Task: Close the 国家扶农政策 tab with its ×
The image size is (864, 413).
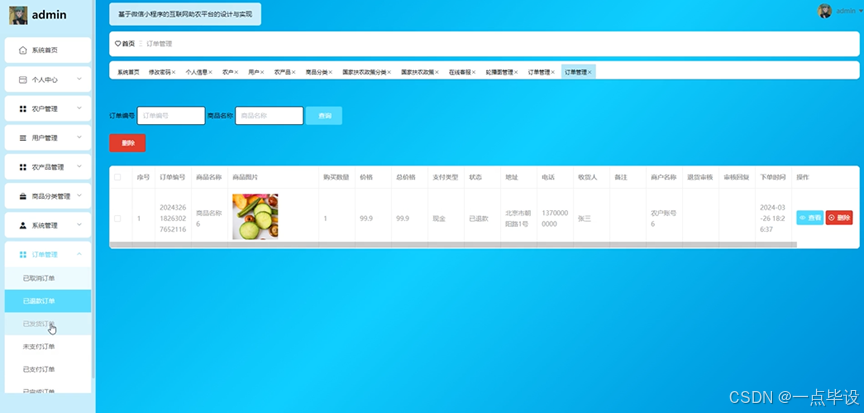Action: (x=437, y=72)
